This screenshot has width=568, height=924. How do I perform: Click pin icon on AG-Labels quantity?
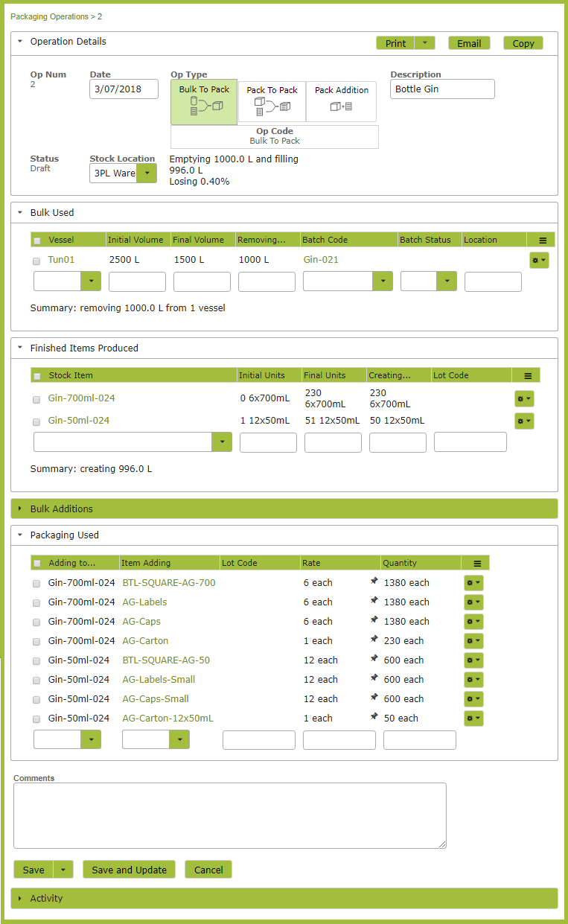coord(374,602)
